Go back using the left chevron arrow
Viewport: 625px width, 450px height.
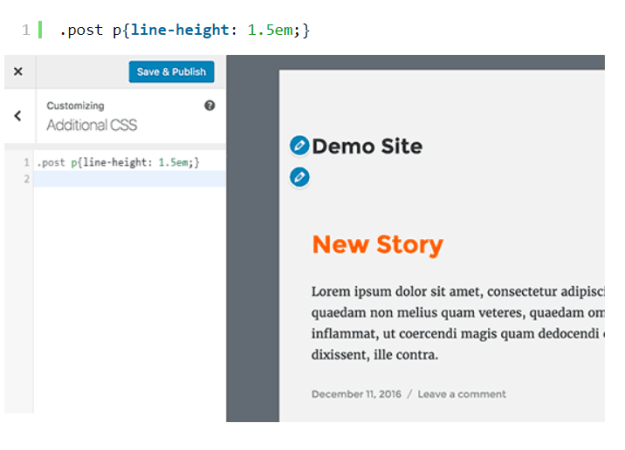click(18, 116)
